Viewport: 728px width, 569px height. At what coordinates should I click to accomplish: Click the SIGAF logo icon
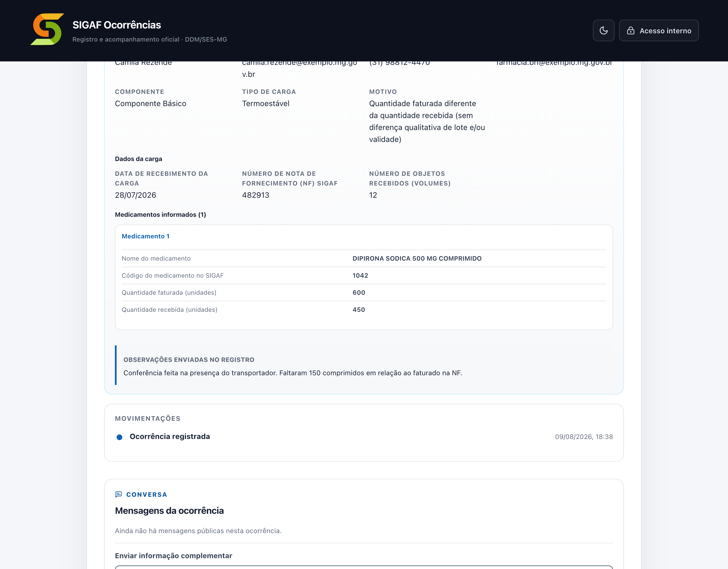47,29
